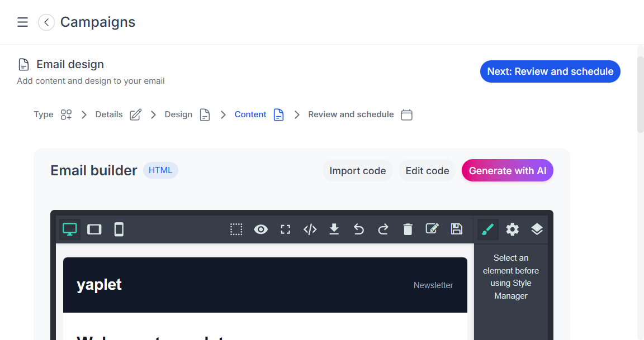Image resolution: width=644 pixels, height=340 pixels.
Task: Open the hamburger navigation menu
Action: (x=22, y=22)
